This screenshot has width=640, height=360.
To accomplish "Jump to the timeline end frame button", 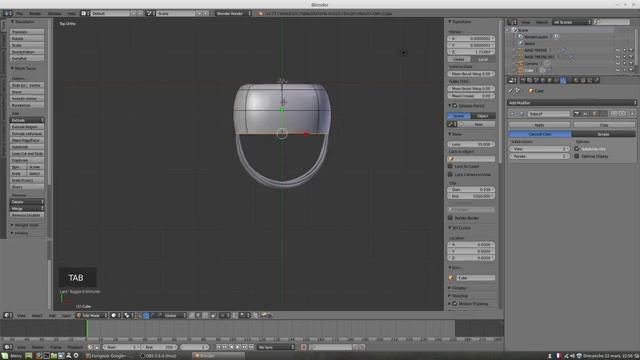I will click(x=251, y=347).
